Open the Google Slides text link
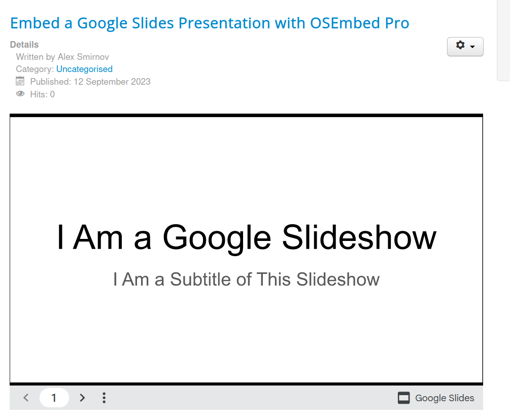The image size is (510, 420). click(445, 398)
